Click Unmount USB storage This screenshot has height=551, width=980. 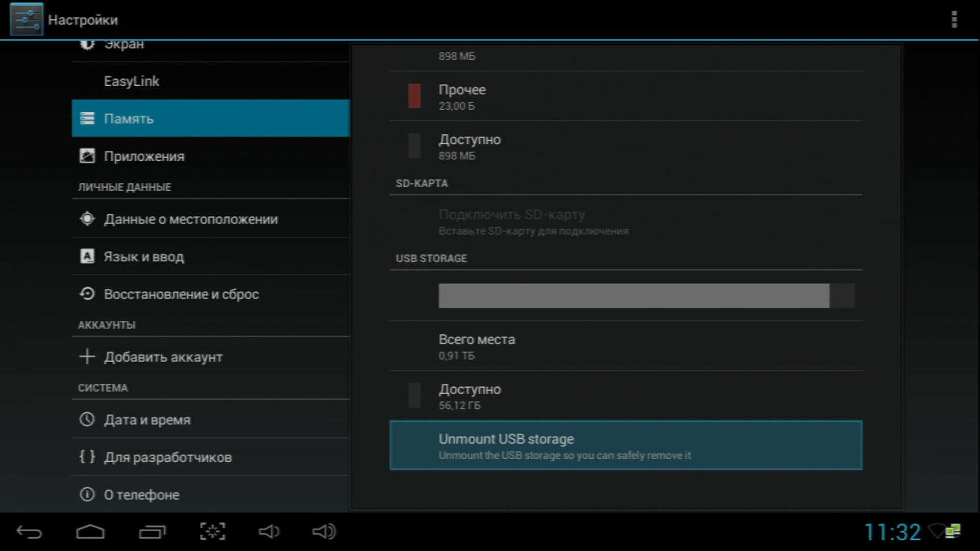pyautogui.click(x=625, y=445)
